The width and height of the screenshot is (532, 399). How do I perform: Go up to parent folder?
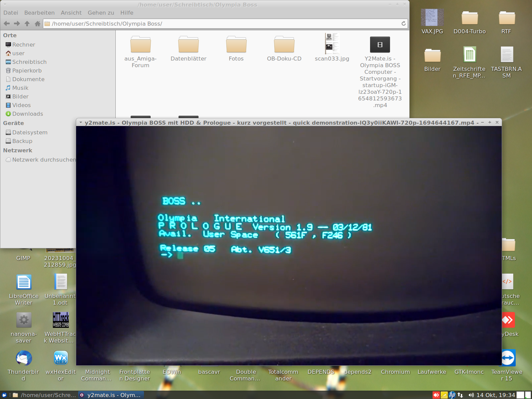click(27, 24)
